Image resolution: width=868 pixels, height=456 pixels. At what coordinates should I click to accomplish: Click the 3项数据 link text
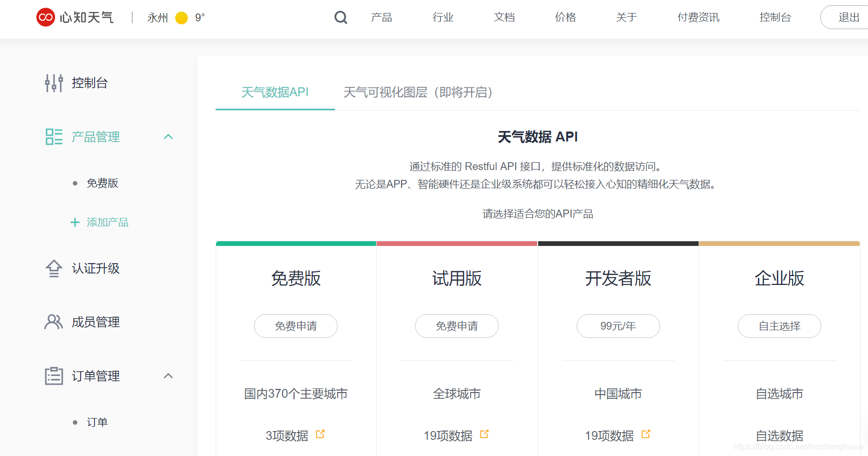pos(287,436)
